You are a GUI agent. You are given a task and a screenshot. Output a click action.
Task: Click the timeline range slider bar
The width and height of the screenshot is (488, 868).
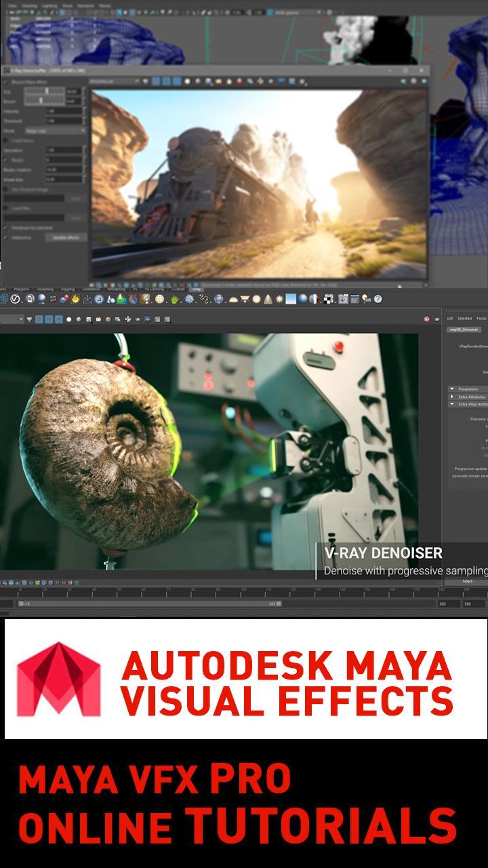[x=150, y=604]
